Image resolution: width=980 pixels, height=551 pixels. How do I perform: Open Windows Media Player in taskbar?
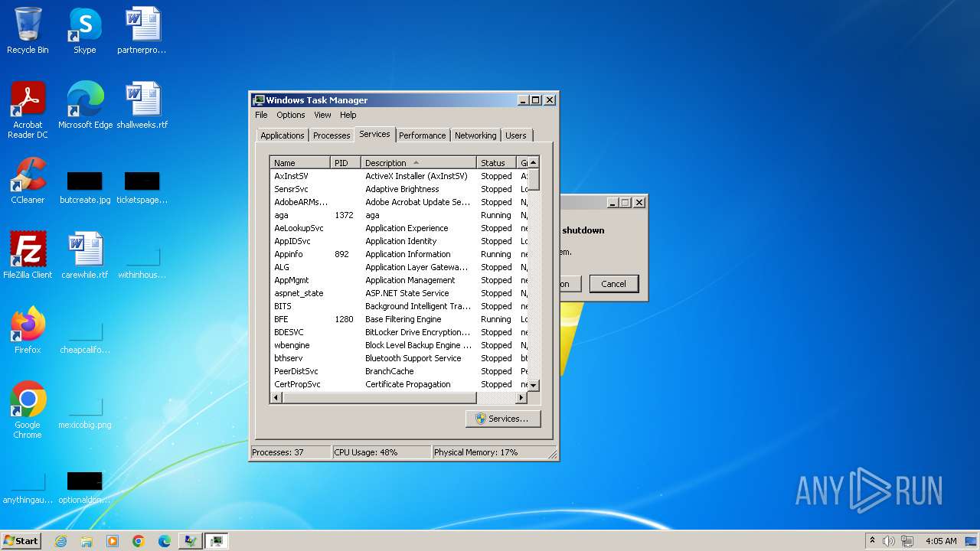113,541
